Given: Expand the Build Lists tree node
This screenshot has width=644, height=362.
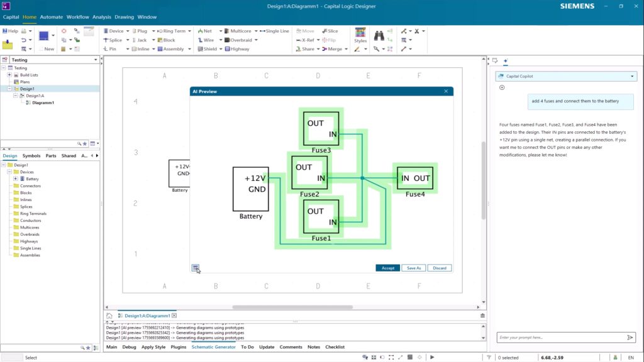Looking at the screenshot, I should click(x=9, y=75).
